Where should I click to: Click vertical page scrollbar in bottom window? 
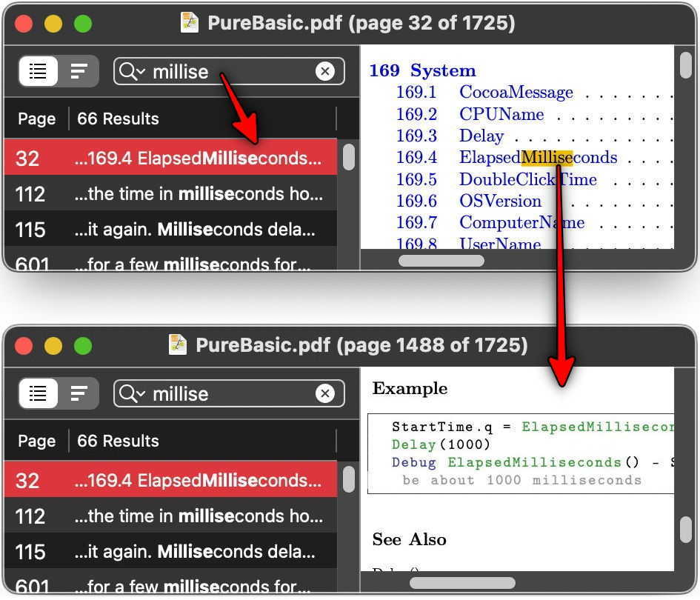pos(686,530)
